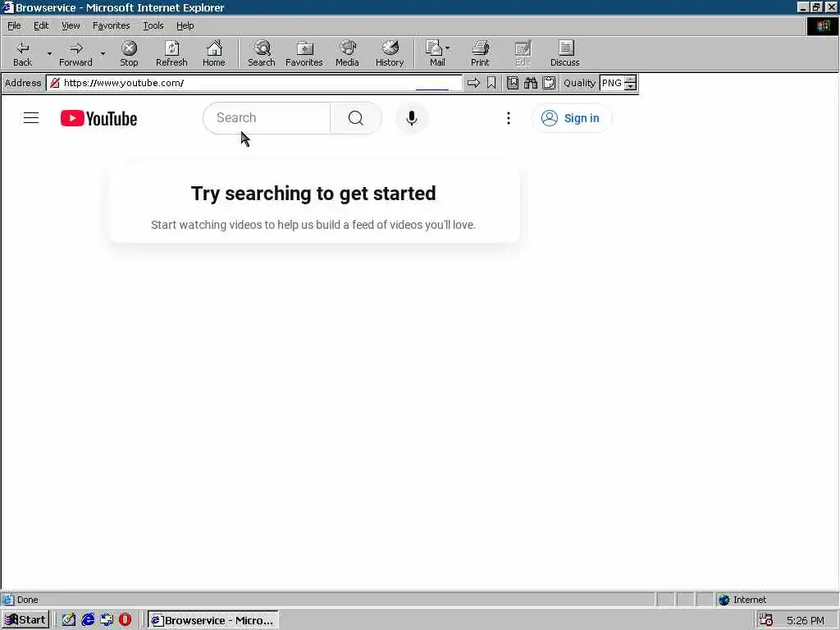Open YouTube three-dot settings menu
The image size is (840, 630).
click(509, 118)
